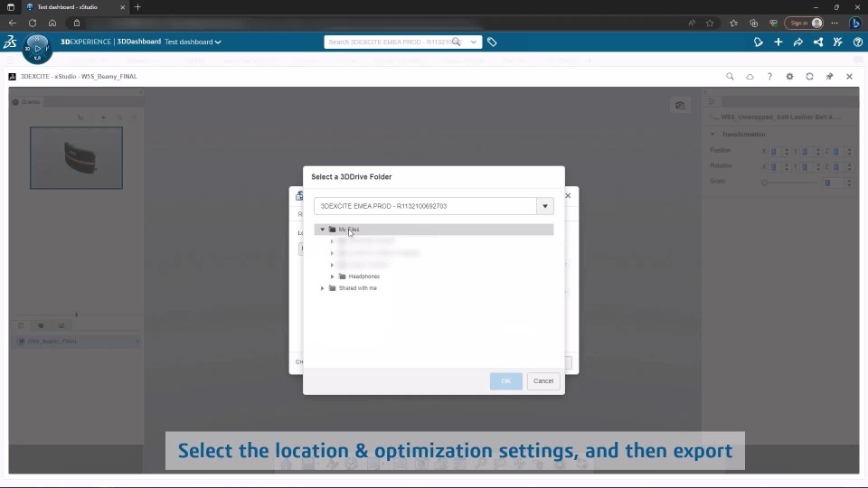Click the lock site info icon
The image size is (868, 488).
pos(77,23)
